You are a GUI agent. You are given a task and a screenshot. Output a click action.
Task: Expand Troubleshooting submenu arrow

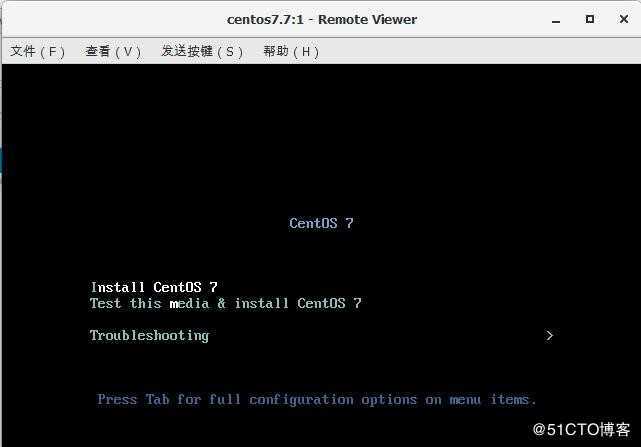[549, 336]
